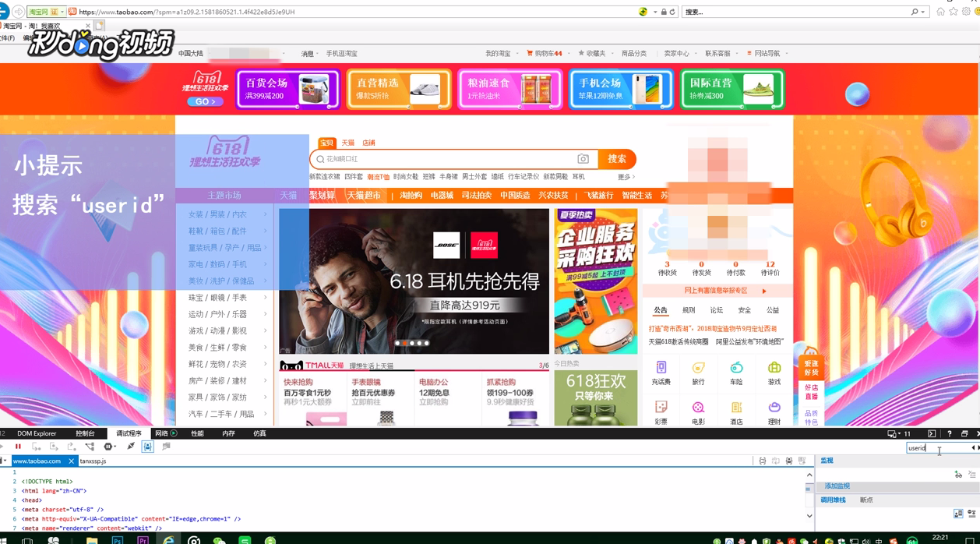
Task: Click the step out debugger icon
Action: (72, 447)
